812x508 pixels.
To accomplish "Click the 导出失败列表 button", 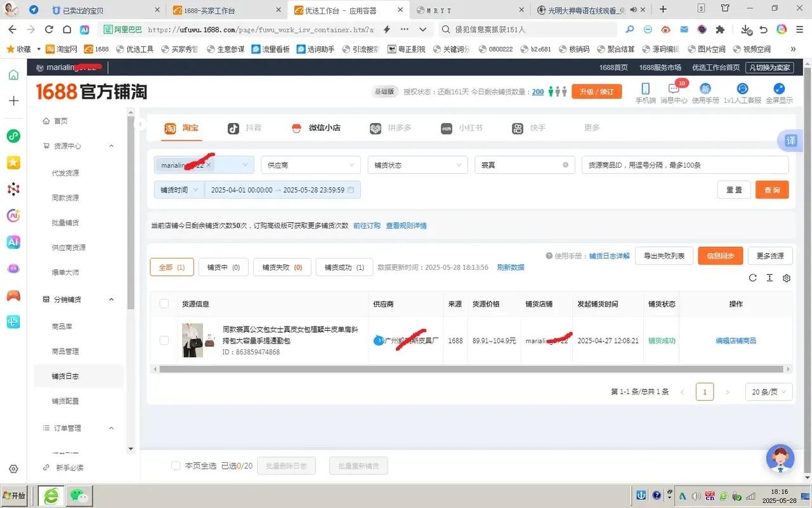I will [664, 256].
